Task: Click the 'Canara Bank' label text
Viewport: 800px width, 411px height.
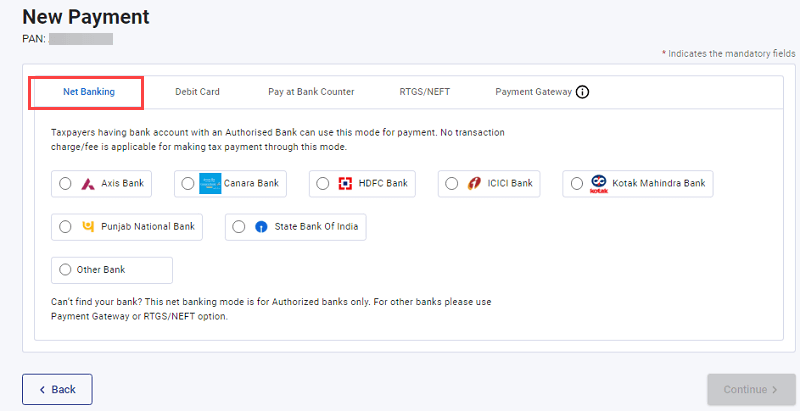Action: pos(251,183)
